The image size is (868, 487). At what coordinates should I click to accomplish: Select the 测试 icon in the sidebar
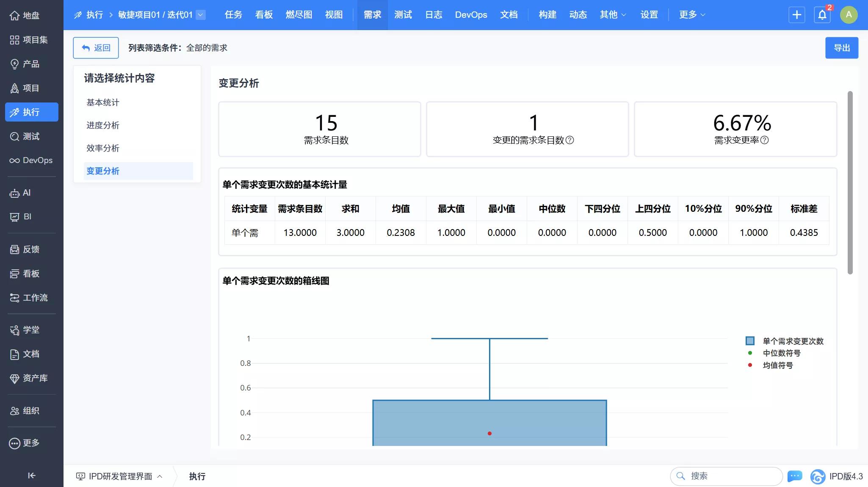[15, 136]
